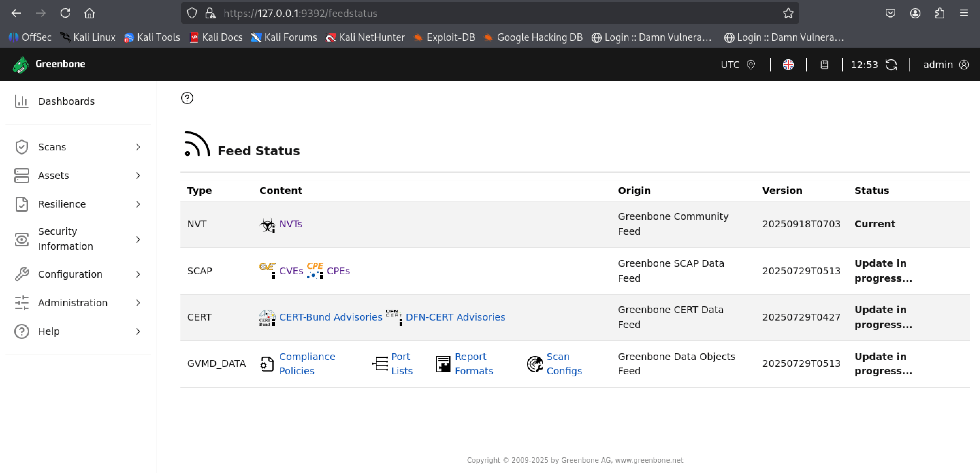Open the CVEs link
The image size is (980, 473).
coord(291,271)
